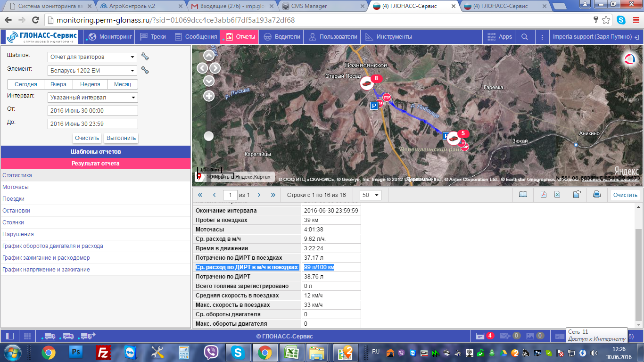Screen dimensions: 644x362
Task: Click the map zoom slider handle
Action: coord(209,136)
